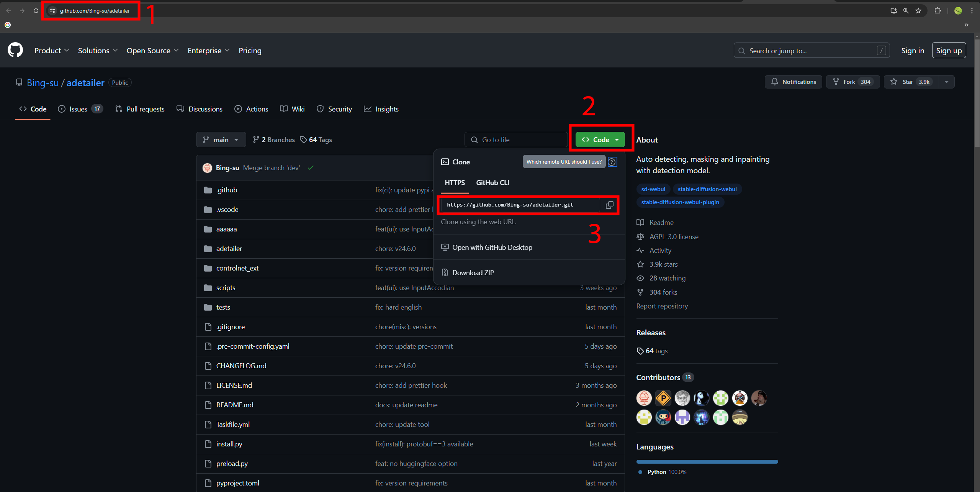
Task: Click Download ZIP
Action: click(473, 273)
